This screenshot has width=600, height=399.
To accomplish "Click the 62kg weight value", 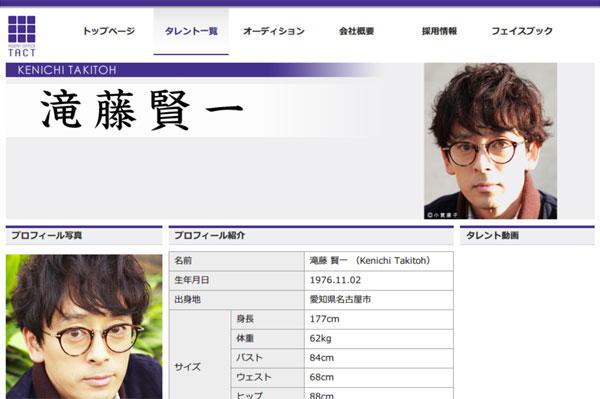I will pyautogui.click(x=320, y=339).
